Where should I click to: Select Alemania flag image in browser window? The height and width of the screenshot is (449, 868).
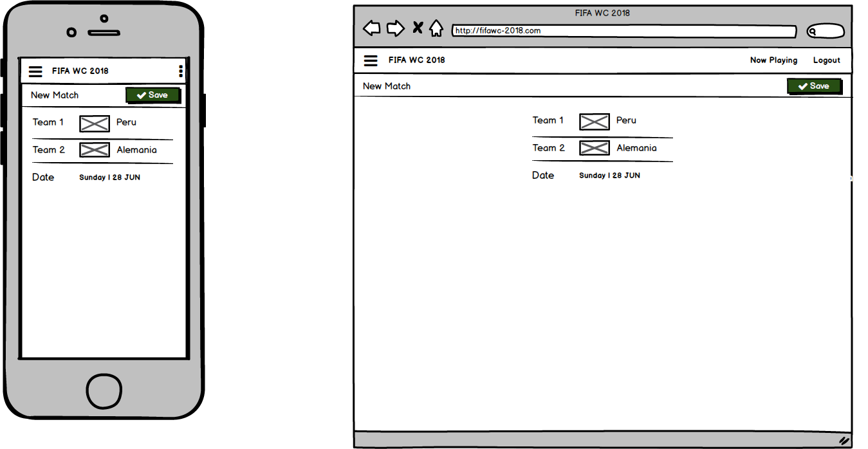pyautogui.click(x=594, y=148)
